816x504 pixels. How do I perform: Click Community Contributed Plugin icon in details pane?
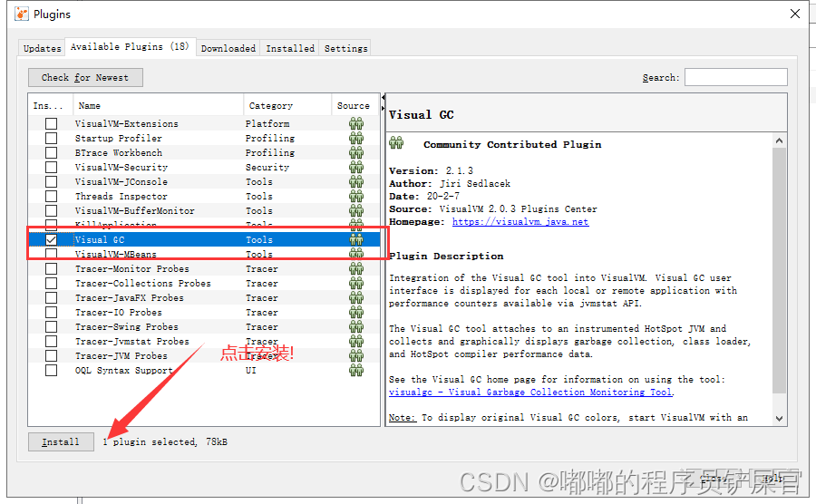(396, 142)
